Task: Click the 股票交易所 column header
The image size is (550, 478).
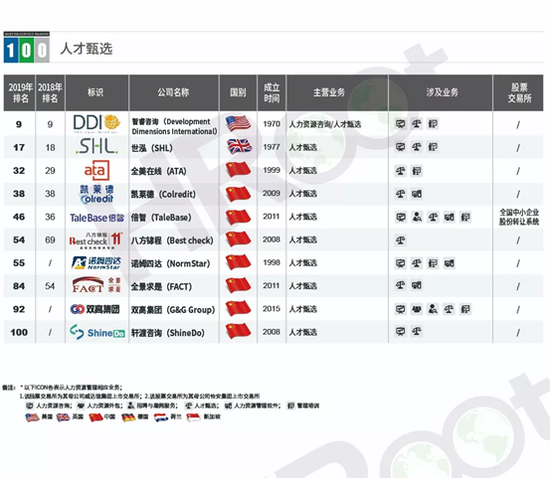Action: (518, 93)
